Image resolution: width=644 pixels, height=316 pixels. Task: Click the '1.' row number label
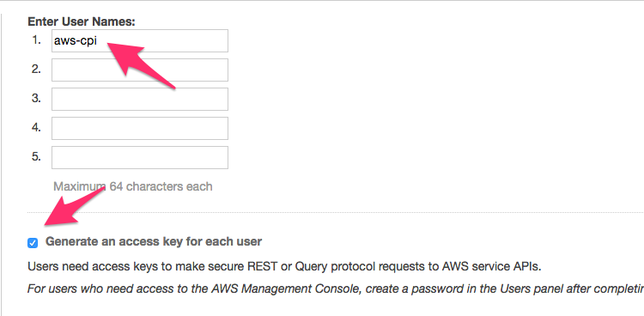[x=36, y=40]
